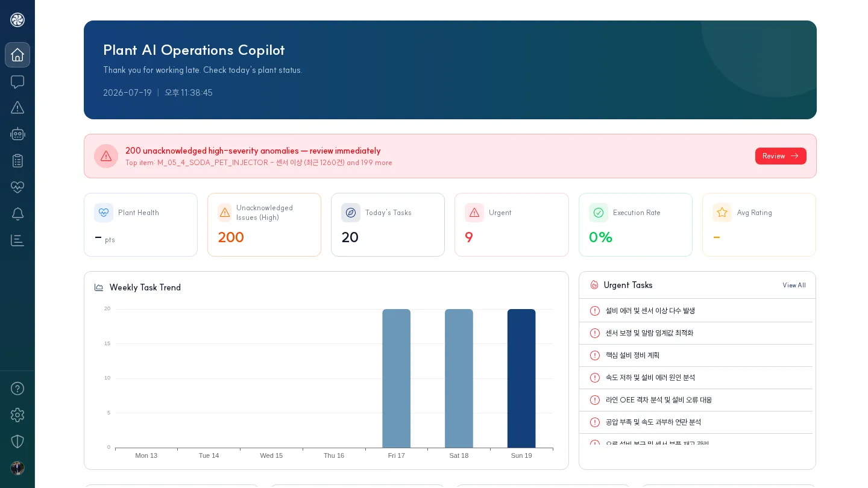Open the shield security sidebar icon
Image resolution: width=868 pixels, height=488 pixels.
17,442
